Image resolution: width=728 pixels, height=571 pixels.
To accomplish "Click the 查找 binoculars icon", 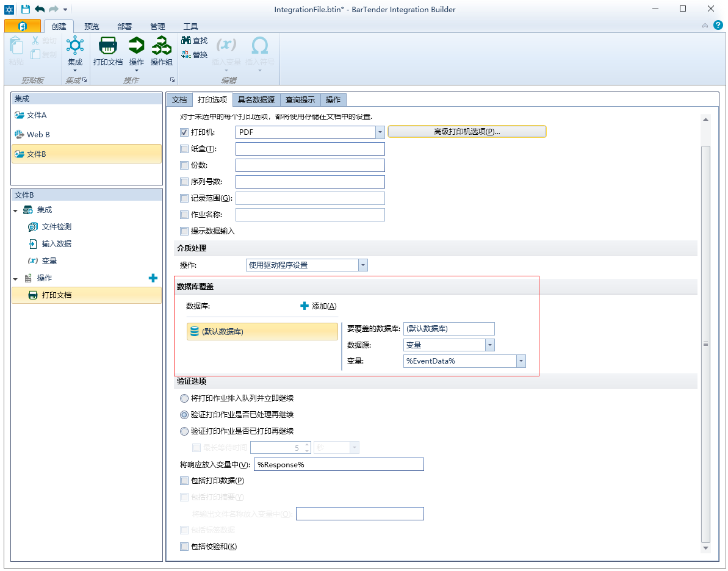I will 186,40.
